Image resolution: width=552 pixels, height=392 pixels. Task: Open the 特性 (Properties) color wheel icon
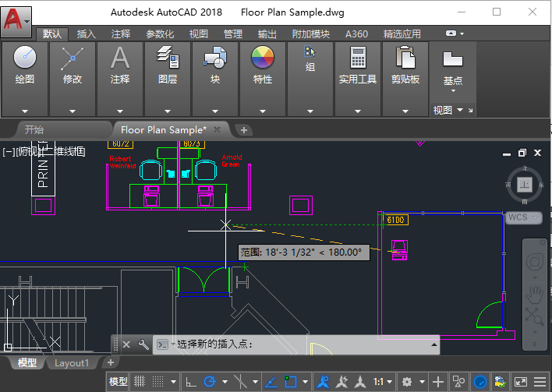(263, 57)
